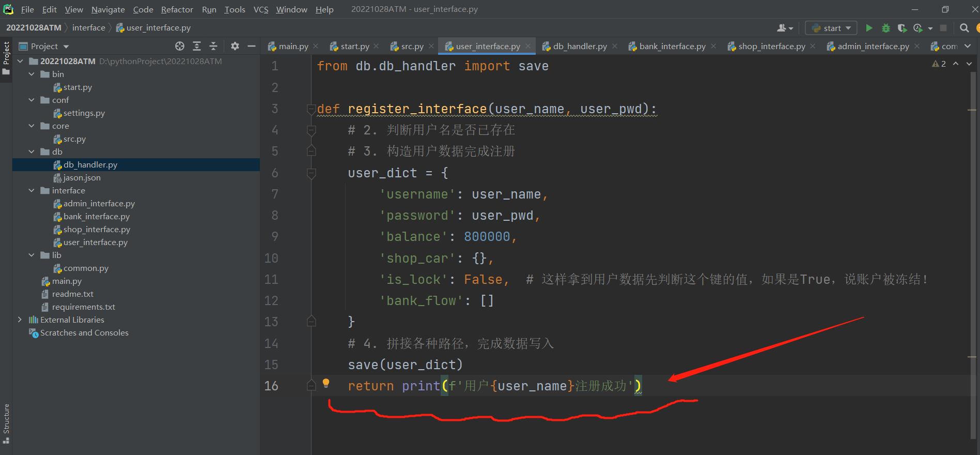Go to previous highlighted error arrow

click(956, 64)
